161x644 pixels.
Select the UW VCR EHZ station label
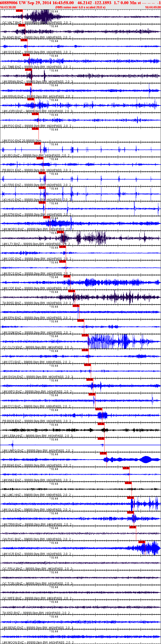point(37,554)
